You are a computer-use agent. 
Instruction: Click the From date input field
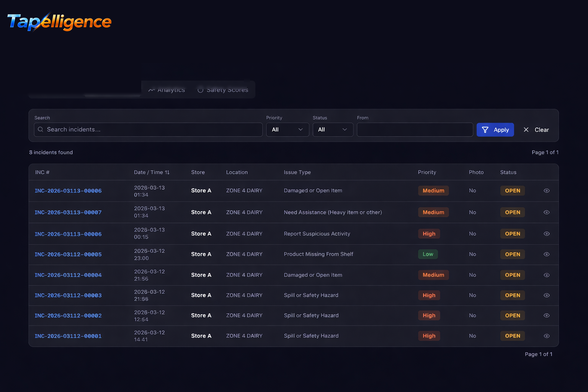point(415,130)
